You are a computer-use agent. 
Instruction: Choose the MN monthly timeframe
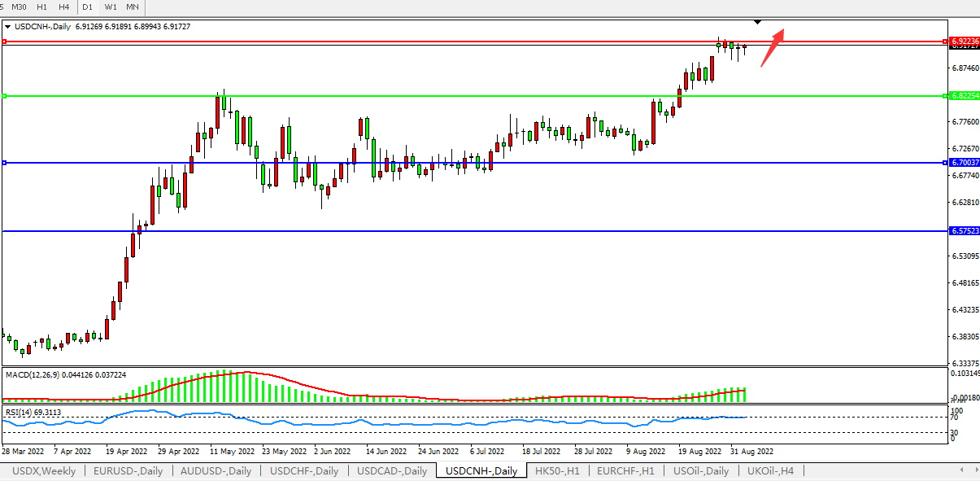point(133,7)
